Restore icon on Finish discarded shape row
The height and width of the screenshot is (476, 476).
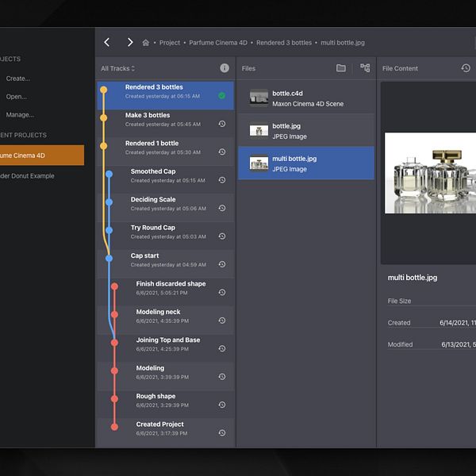[x=222, y=292]
